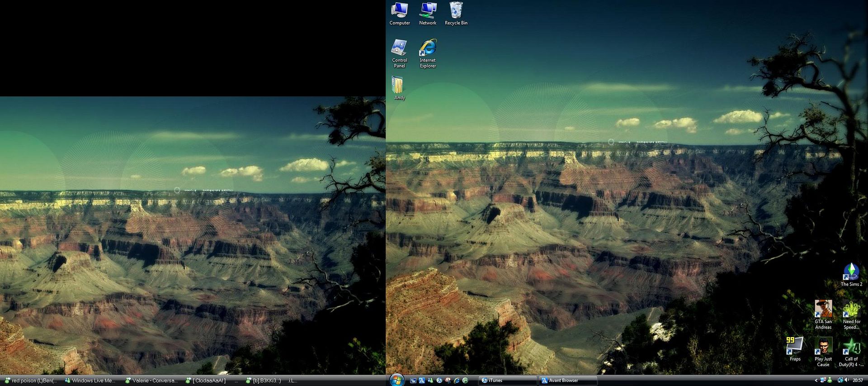Switch to the Avant Browser taskbar button
The height and width of the screenshot is (386, 868).
(568, 381)
